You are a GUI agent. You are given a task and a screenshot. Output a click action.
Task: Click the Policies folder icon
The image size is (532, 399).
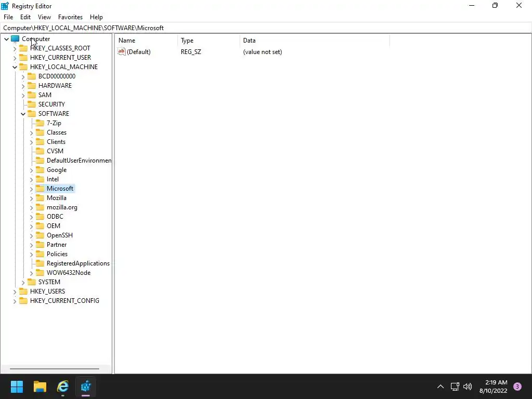[x=40, y=254]
